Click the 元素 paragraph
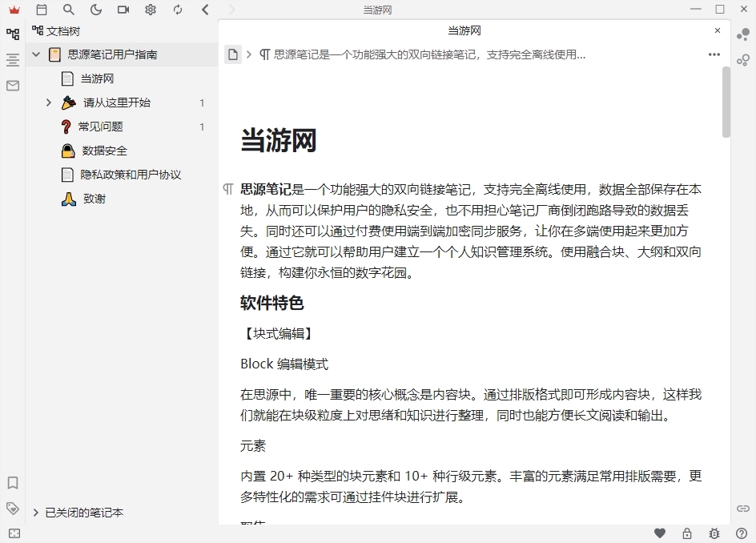This screenshot has width=756, height=543. [x=252, y=445]
